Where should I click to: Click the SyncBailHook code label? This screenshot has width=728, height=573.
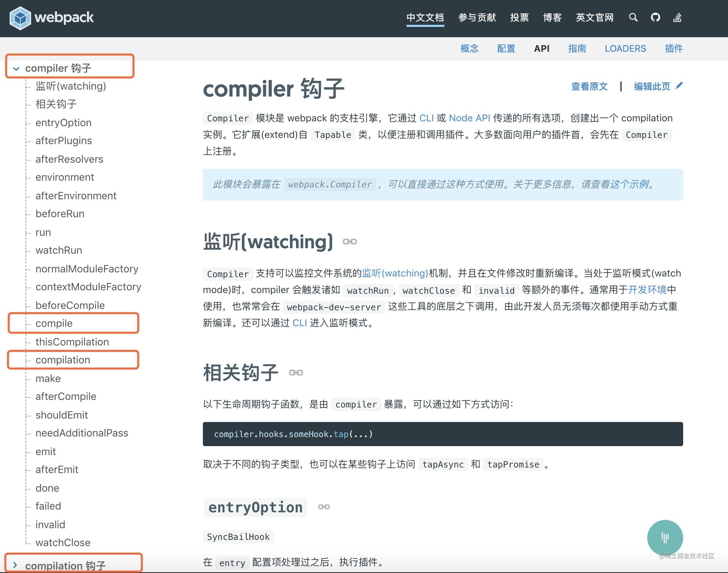238,537
